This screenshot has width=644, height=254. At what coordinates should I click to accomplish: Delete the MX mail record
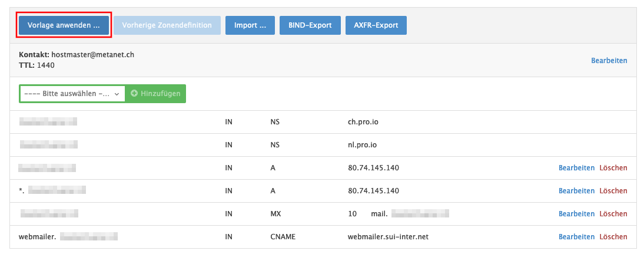[x=613, y=214]
